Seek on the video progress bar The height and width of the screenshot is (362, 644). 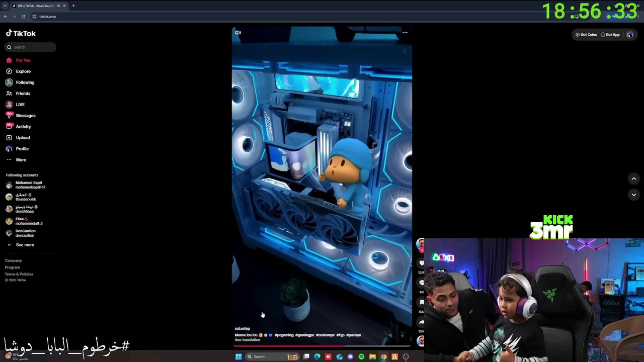[322, 345]
